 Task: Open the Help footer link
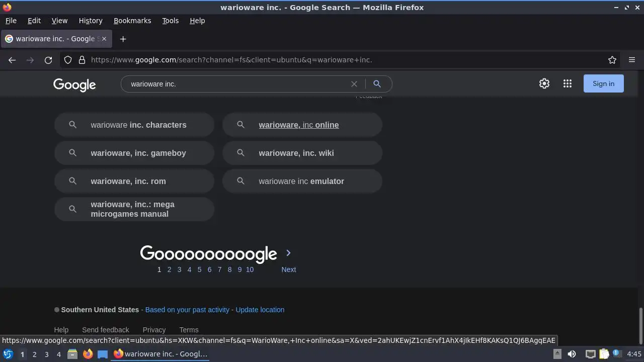[61, 330]
